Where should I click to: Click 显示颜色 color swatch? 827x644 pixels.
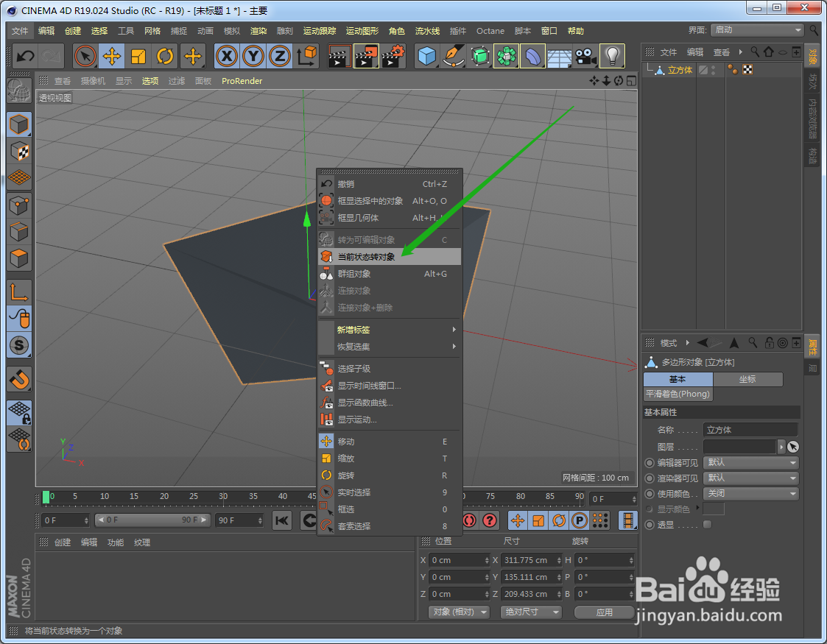click(x=714, y=509)
